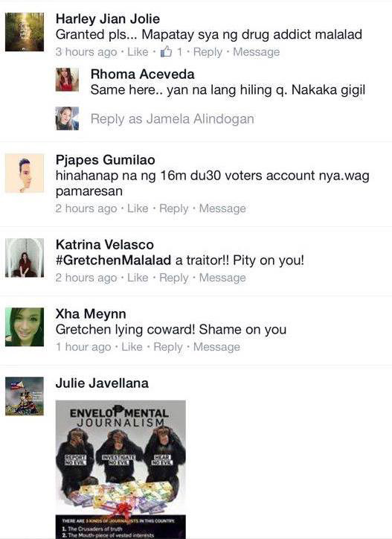Click the thumbs-up icon on Harley's comment
This screenshot has height=539, width=392.
point(167,51)
